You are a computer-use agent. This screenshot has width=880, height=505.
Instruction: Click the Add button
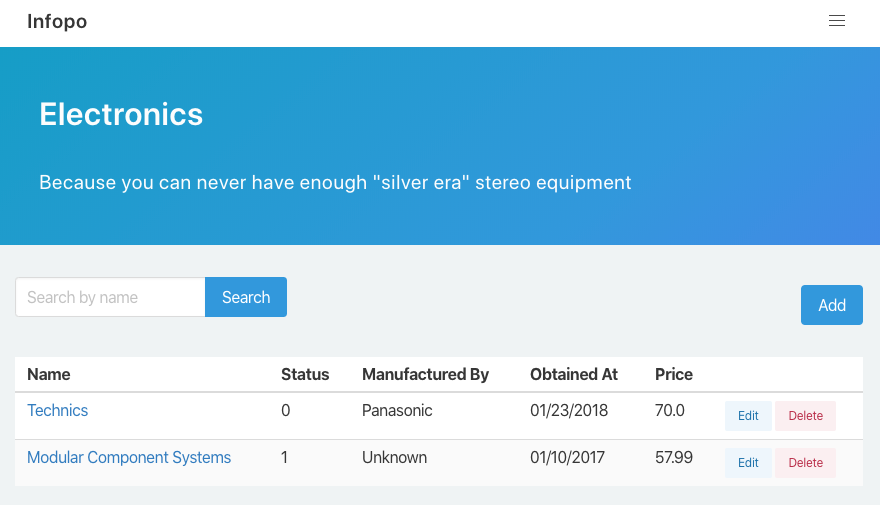point(831,305)
